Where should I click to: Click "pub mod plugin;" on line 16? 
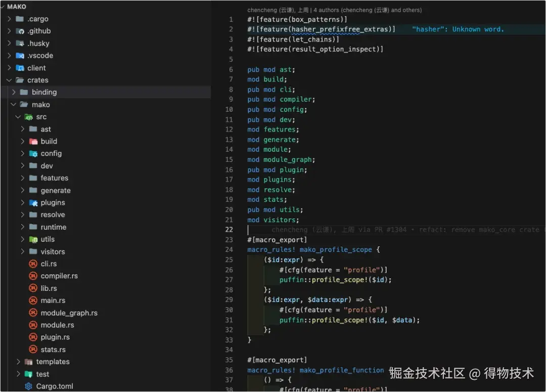pos(277,170)
